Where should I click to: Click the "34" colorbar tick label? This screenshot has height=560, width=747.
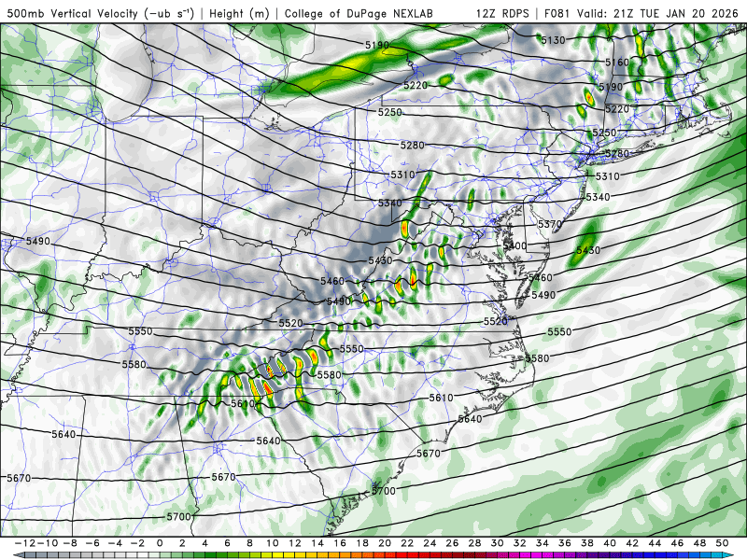[x=543, y=543]
